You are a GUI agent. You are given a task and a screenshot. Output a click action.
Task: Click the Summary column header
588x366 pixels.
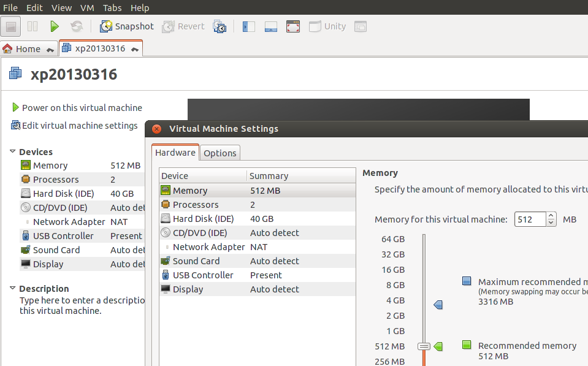[302, 176]
